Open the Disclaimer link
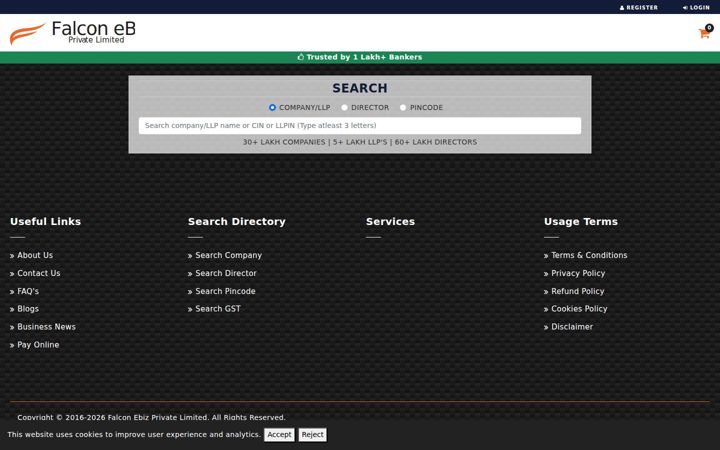The image size is (720, 450). 572,327
